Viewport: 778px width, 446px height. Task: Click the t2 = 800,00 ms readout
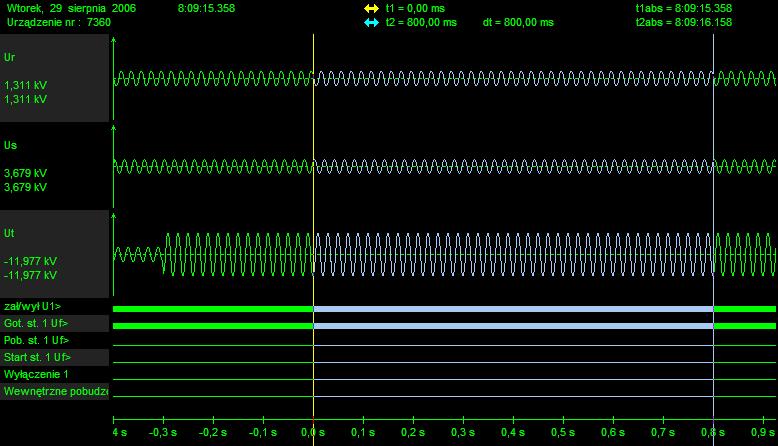(421, 22)
